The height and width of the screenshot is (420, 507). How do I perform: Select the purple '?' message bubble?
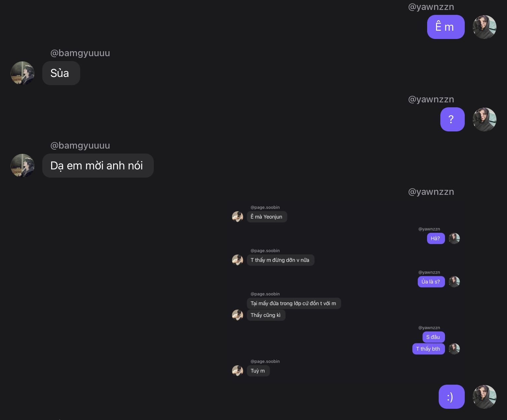pos(452,120)
